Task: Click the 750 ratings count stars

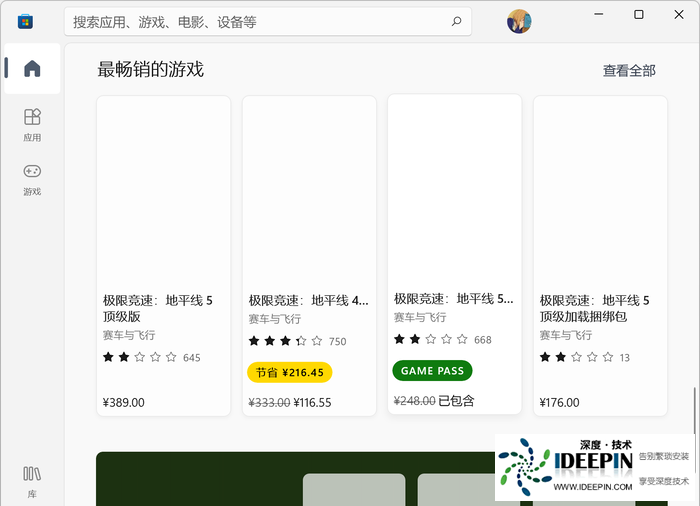Action: point(297,341)
